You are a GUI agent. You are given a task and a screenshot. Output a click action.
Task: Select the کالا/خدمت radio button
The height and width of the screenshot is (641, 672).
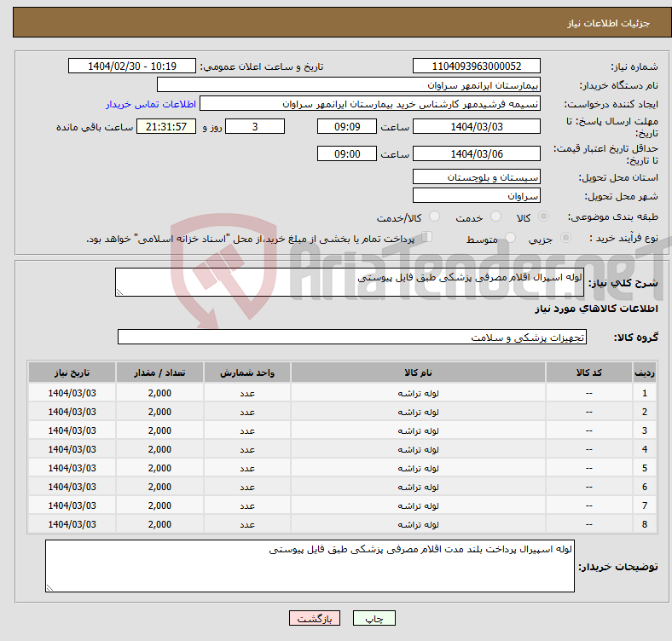tap(434, 217)
